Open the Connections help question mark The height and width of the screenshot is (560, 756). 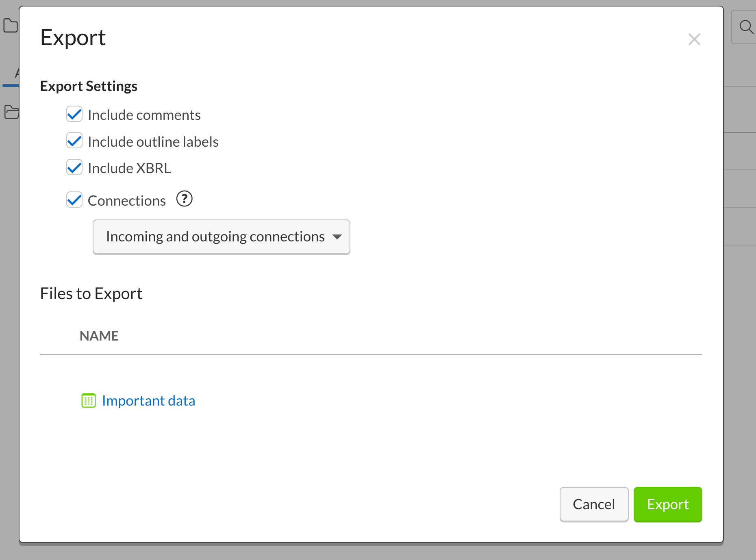[x=184, y=199]
